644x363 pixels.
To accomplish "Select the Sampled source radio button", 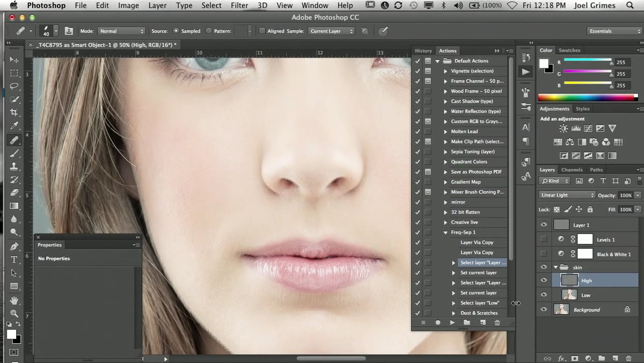I will point(176,31).
